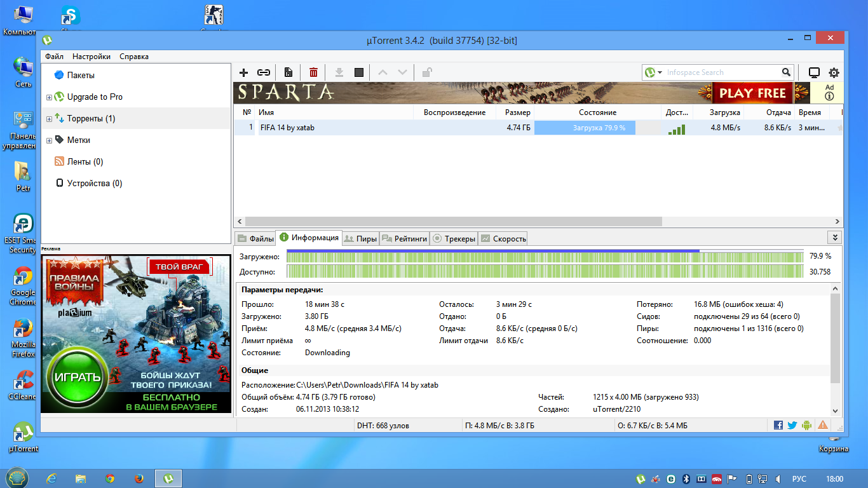Switch to the Трекеры tab
The height and width of the screenshot is (488, 868).
pyautogui.click(x=454, y=239)
